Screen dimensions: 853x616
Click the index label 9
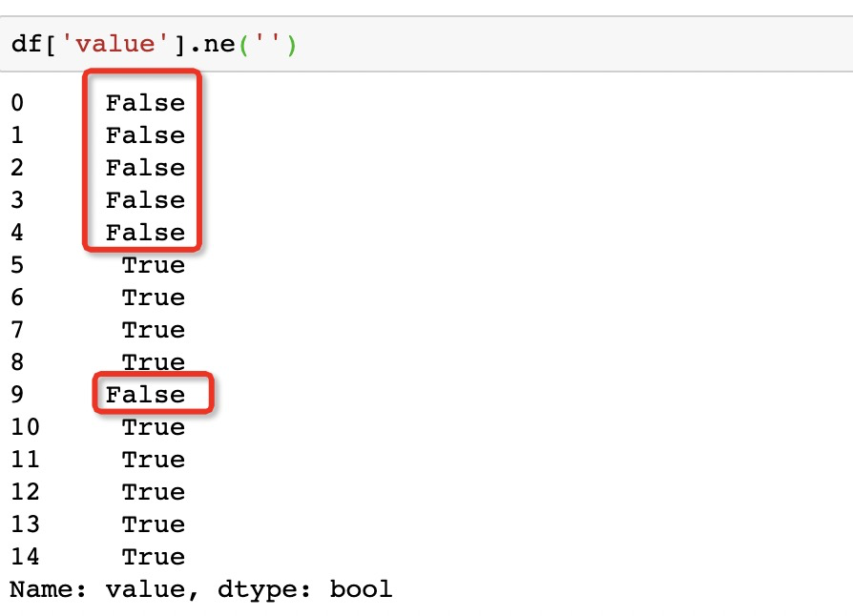coord(17,395)
